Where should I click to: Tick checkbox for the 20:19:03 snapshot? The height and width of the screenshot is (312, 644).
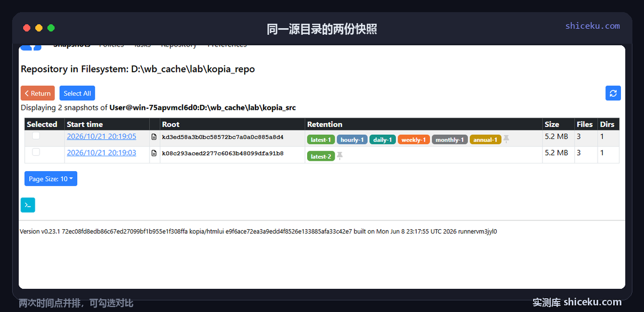tap(36, 152)
